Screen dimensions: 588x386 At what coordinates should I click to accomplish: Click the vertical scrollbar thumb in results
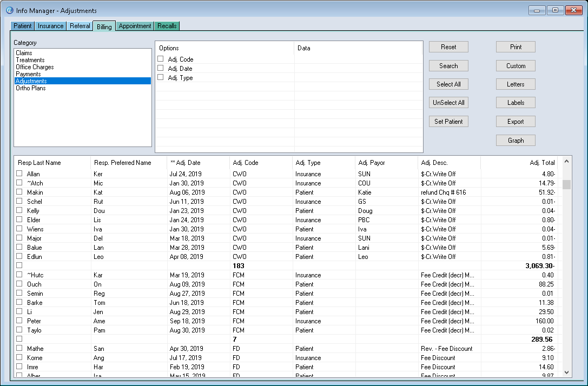pyautogui.click(x=566, y=185)
